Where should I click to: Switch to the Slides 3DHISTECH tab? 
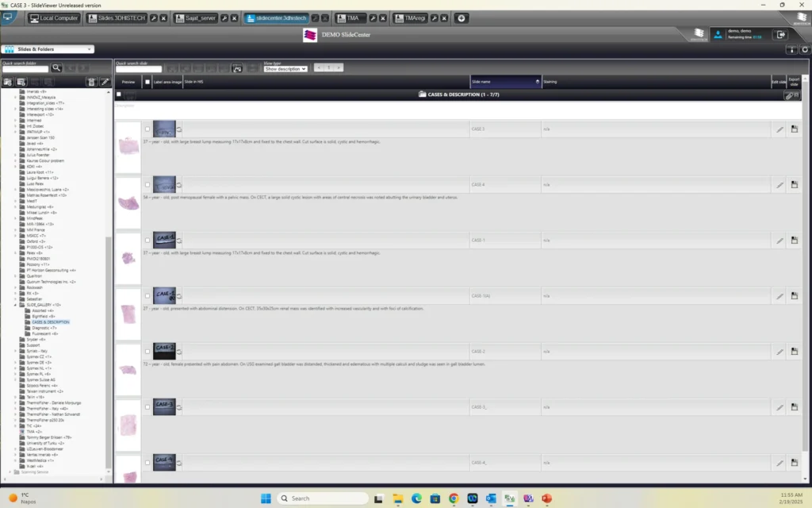tap(117, 18)
